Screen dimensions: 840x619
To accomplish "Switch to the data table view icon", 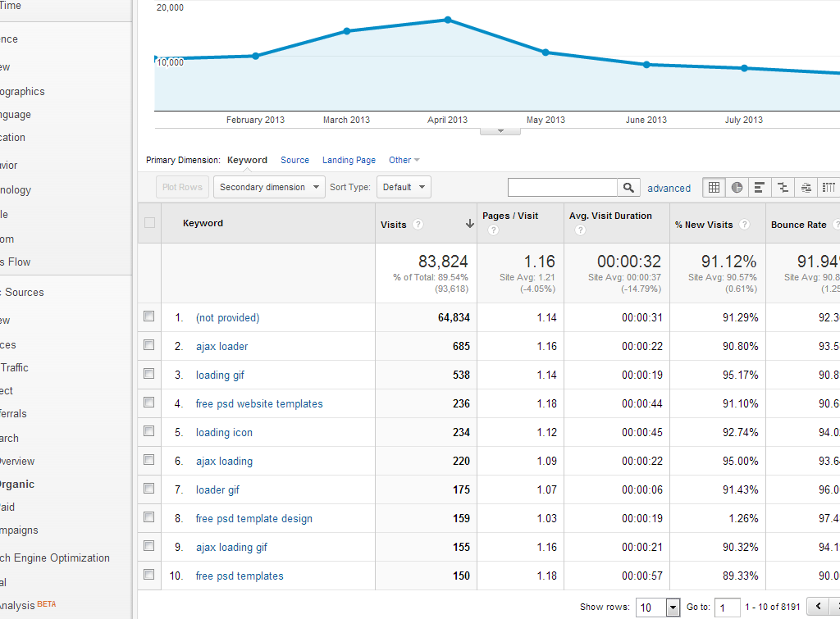I will [x=714, y=188].
